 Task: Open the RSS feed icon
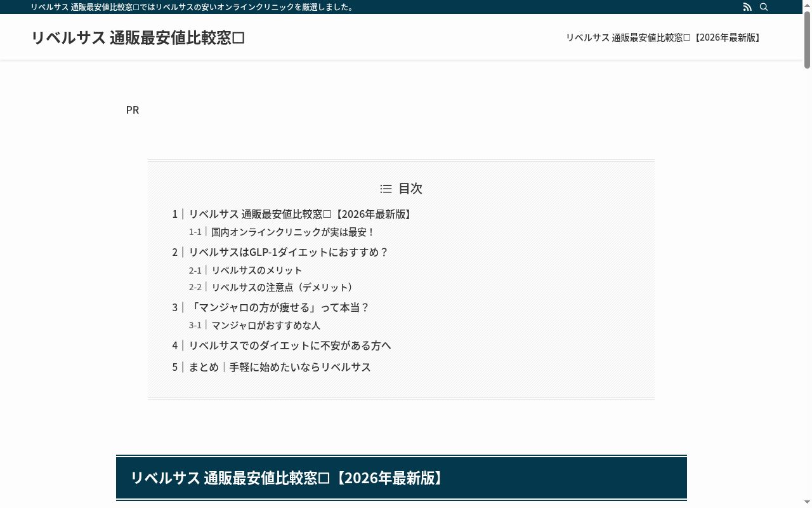coord(747,7)
